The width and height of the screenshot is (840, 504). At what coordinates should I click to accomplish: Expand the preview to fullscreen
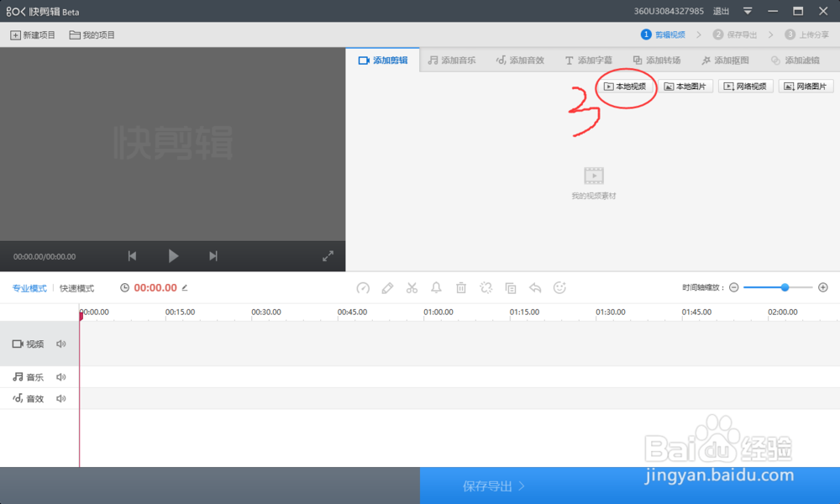tap(328, 256)
